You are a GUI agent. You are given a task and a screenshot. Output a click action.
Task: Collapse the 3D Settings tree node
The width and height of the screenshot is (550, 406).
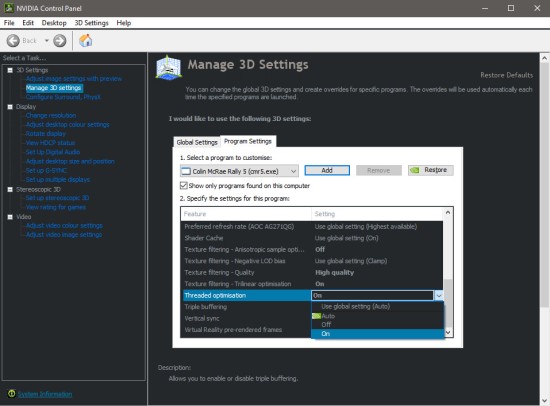[x=10, y=70]
